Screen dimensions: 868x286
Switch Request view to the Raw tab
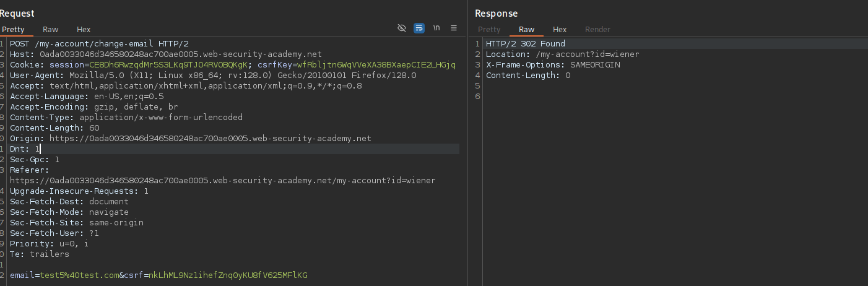(x=51, y=29)
